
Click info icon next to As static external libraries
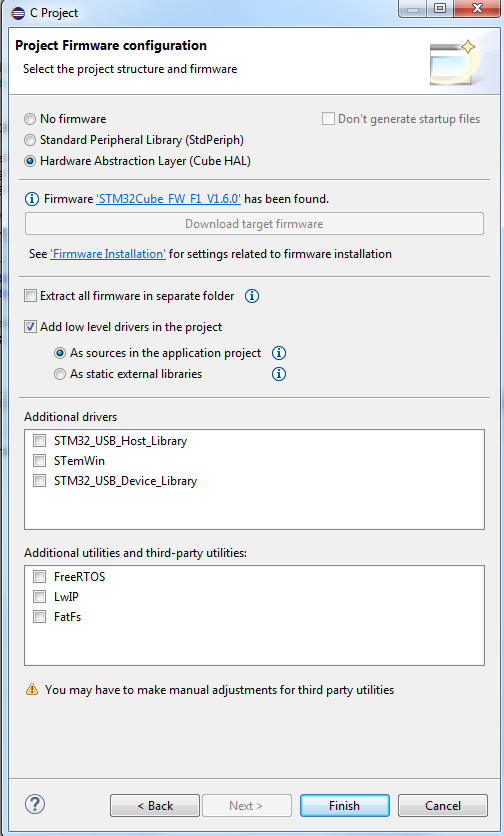[x=279, y=374]
